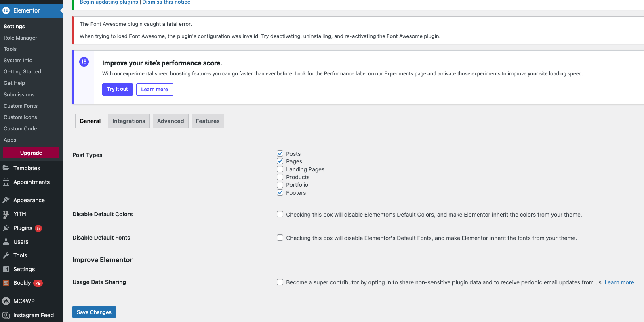Image resolution: width=644 pixels, height=322 pixels.
Task: Switch to the Integrations tab
Action: [129, 121]
